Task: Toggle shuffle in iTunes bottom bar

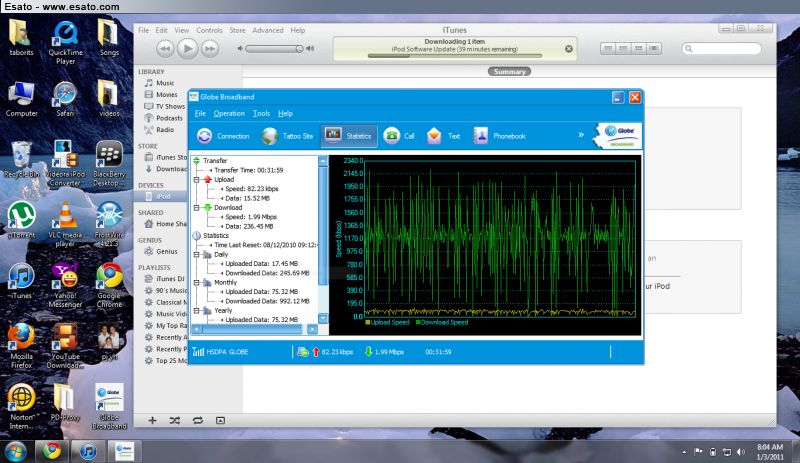Action: click(x=175, y=420)
